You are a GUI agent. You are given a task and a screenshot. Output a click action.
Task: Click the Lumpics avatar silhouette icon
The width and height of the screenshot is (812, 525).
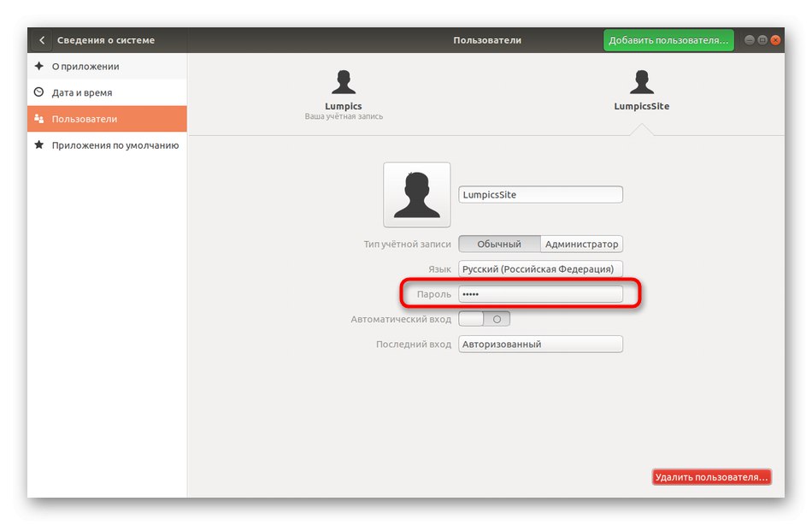344,82
